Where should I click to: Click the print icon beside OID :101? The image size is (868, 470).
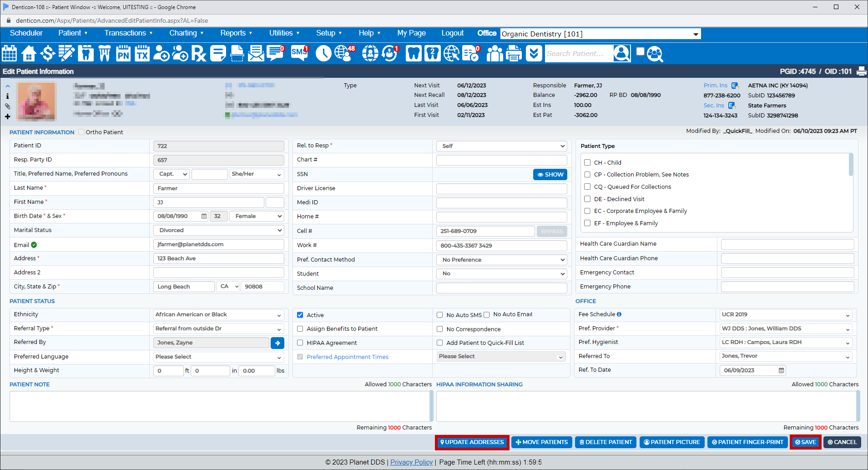(x=861, y=71)
